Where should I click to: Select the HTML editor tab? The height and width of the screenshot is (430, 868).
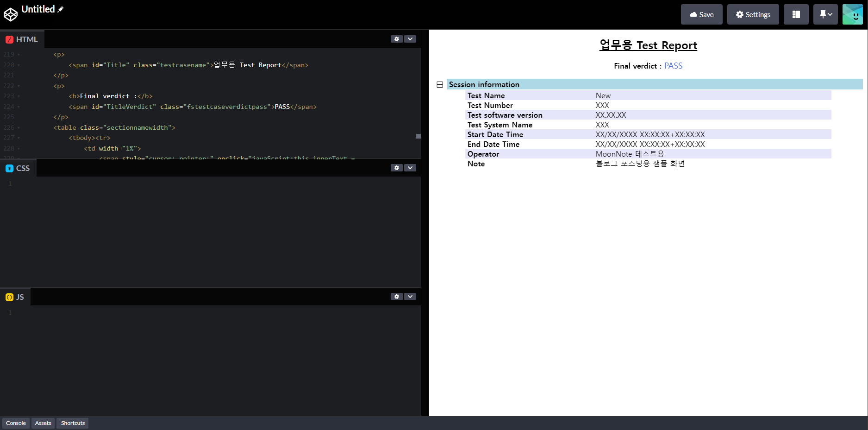coord(22,39)
